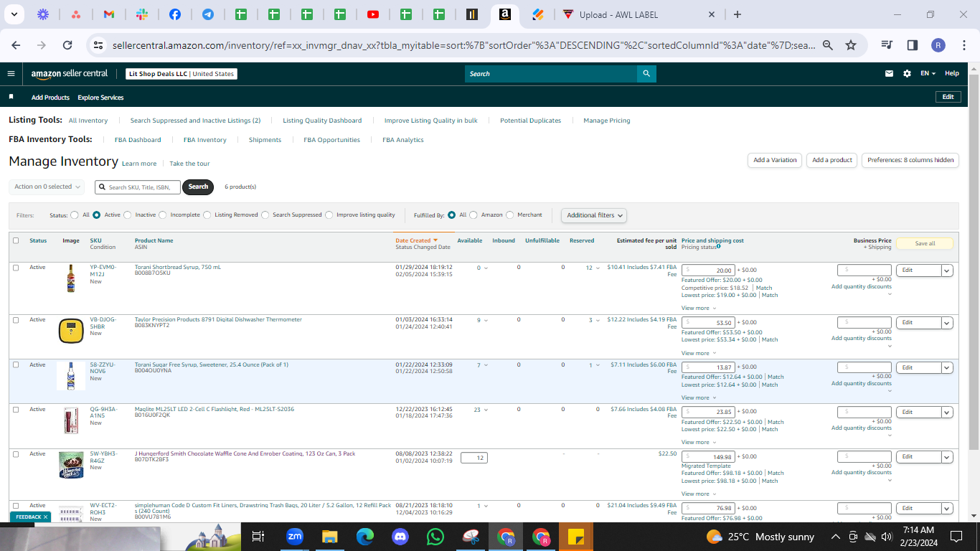Image resolution: width=980 pixels, height=551 pixels.
Task: Open the Shipments tool
Action: 265,140
